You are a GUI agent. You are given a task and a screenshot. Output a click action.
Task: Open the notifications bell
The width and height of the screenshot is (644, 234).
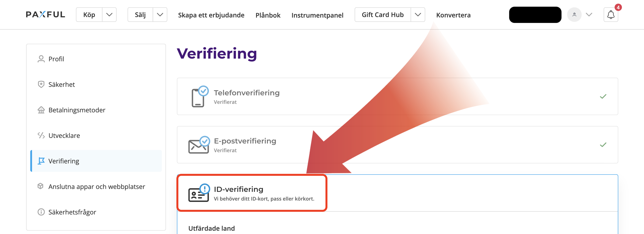click(x=610, y=15)
